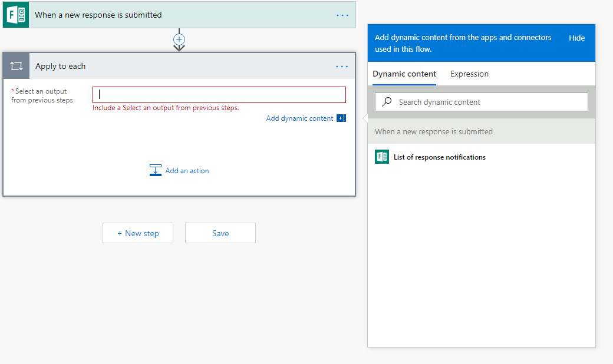The image size is (613, 364).
Task: Hide the dynamic content panel
Action: (576, 38)
